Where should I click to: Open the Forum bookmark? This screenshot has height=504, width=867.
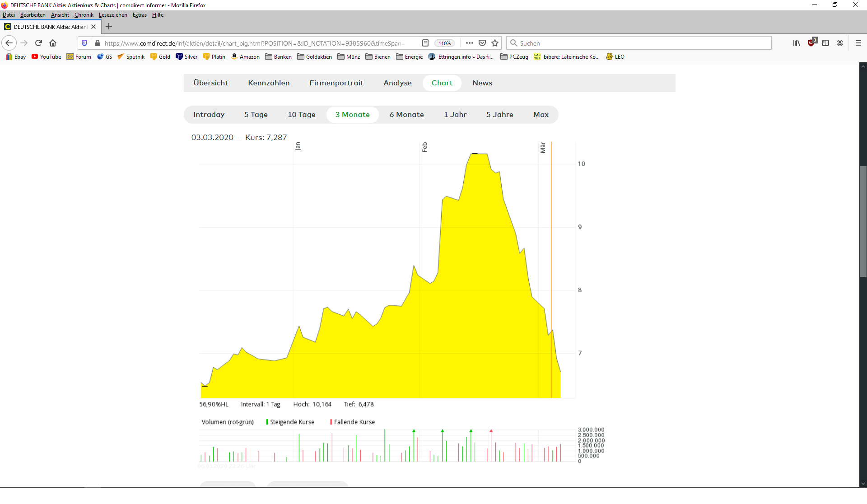[x=79, y=56]
